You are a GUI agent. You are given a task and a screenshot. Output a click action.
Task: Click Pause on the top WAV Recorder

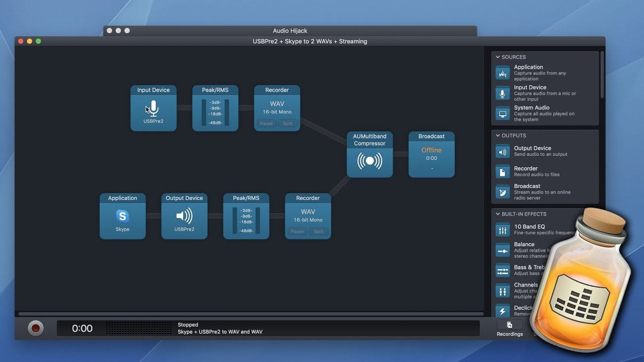point(266,123)
